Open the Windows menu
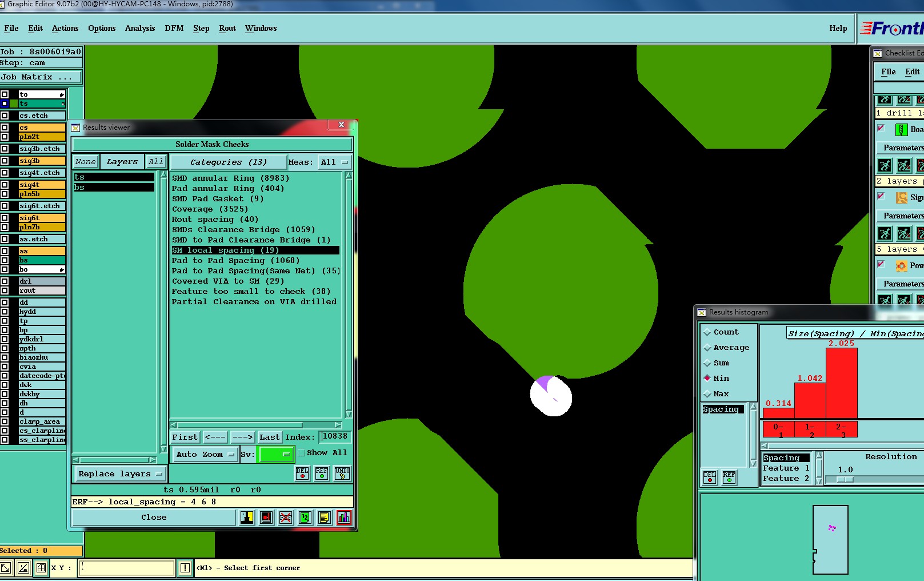 [x=261, y=29]
